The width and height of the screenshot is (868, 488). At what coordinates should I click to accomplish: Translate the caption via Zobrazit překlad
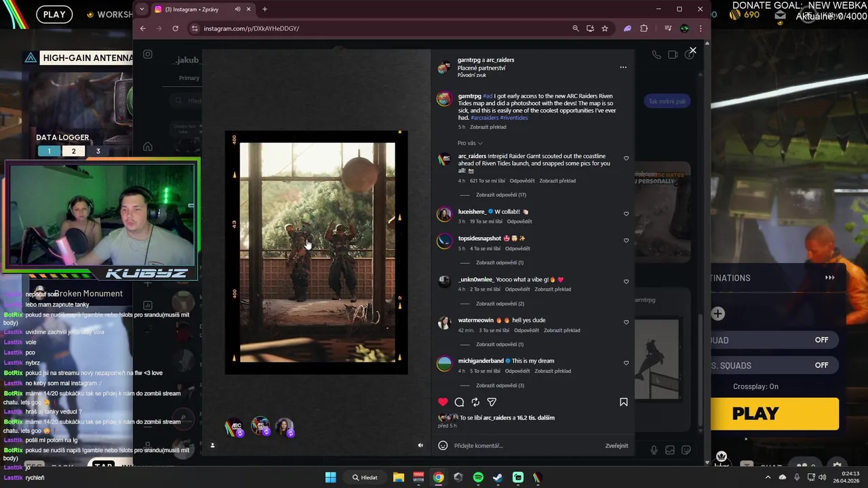pyautogui.click(x=488, y=127)
